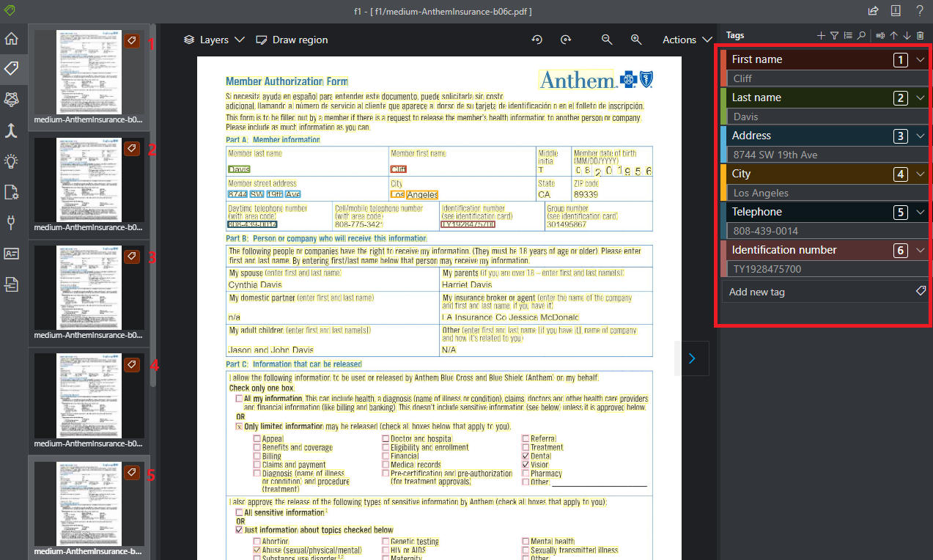Click the Dental checkbox in form
The width and height of the screenshot is (933, 560).
tap(525, 456)
